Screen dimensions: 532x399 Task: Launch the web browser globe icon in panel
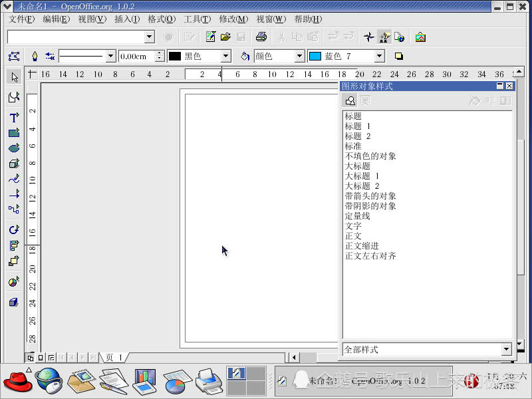(49, 380)
